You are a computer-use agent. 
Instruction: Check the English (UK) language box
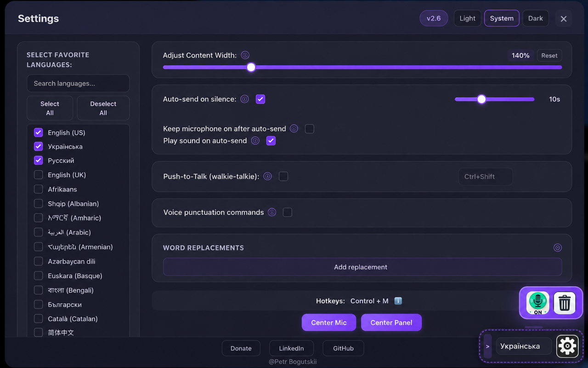pyautogui.click(x=39, y=175)
